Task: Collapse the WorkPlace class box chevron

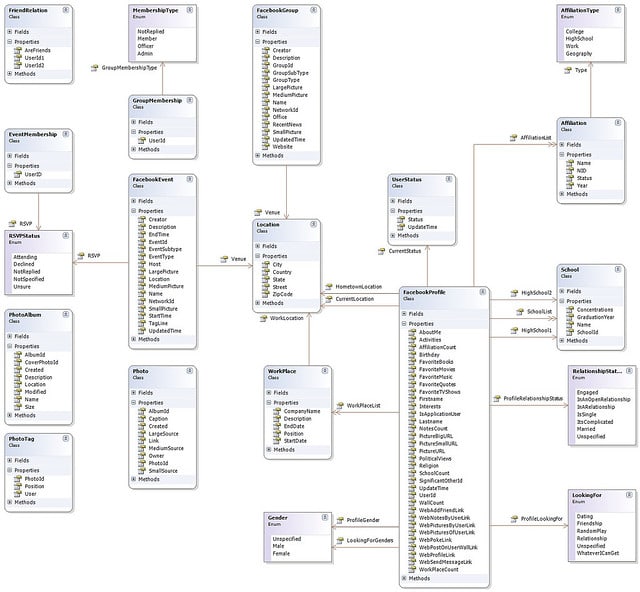Action: click(x=325, y=371)
